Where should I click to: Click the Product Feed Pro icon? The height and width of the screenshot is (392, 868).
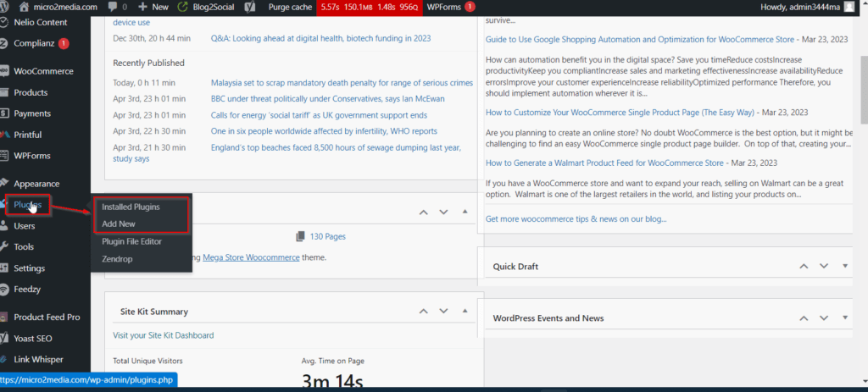(x=4, y=317)
